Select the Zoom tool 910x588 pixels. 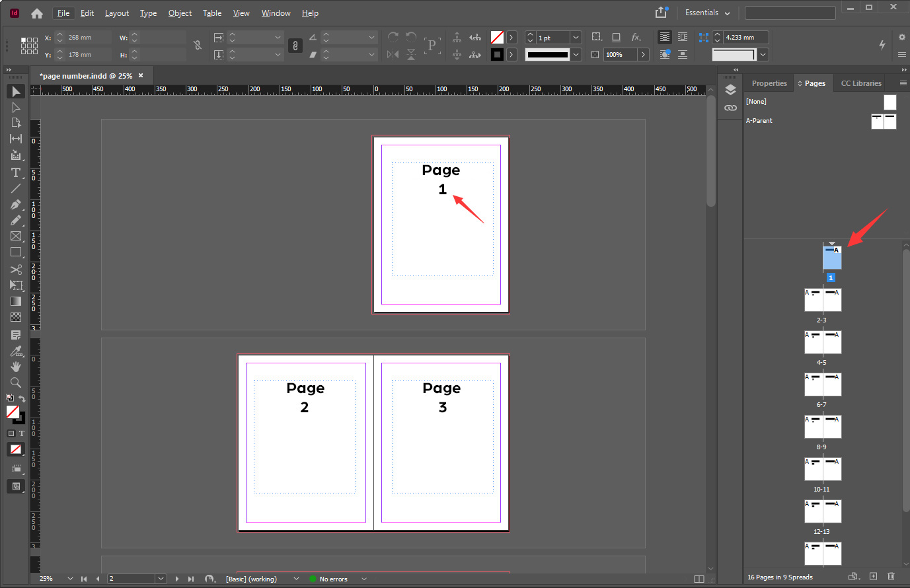point(16,383)
